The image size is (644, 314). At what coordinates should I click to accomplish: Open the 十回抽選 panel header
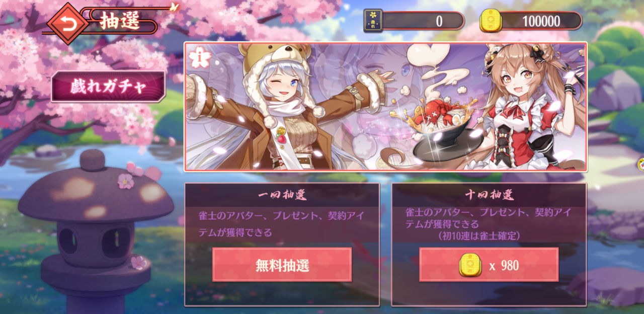(x=489, y=194)
